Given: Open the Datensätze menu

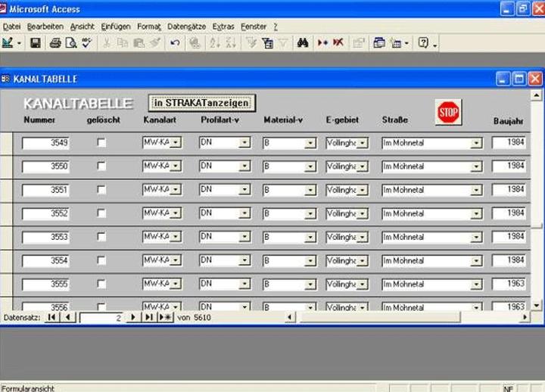Looking at the screenshot, I should [x=187, y=26].
